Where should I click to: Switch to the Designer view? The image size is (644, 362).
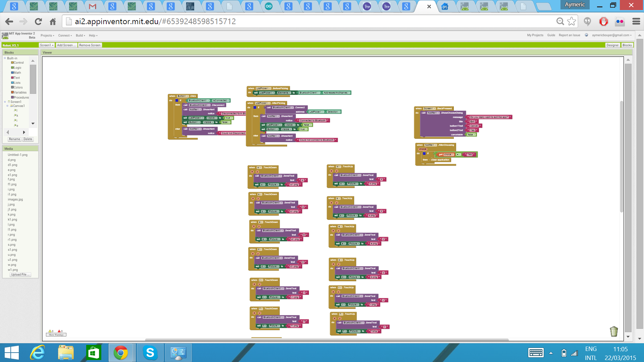click(x=612, y=45)
